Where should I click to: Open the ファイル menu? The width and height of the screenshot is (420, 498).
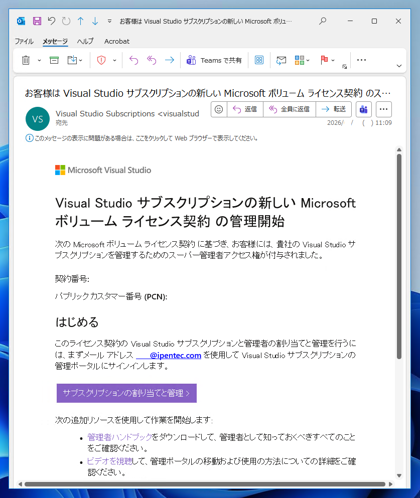pyautogui.click(x=24, y=41)
